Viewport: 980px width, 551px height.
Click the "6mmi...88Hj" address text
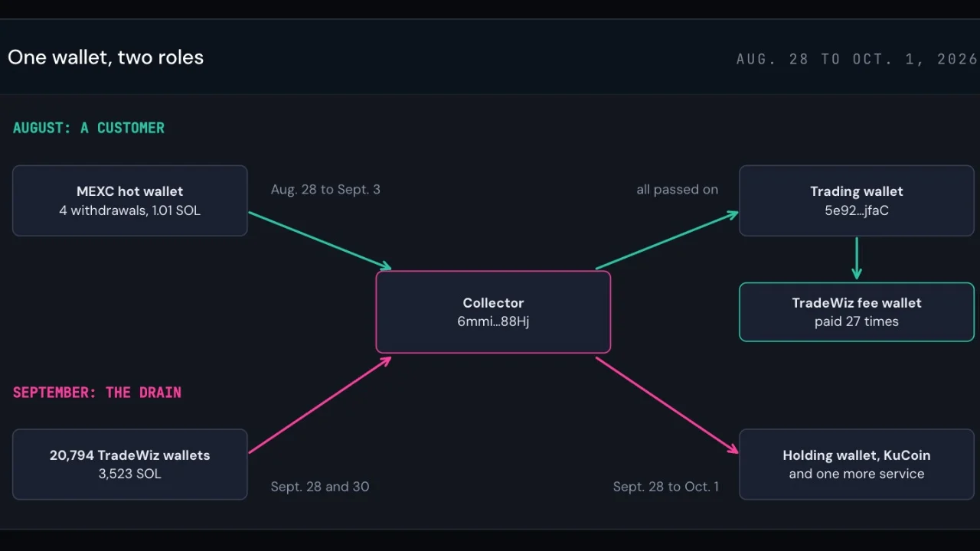pos(493,321)
